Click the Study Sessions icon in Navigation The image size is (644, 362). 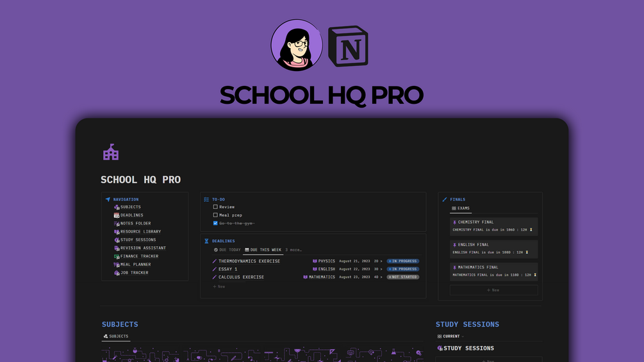point(117,240)
